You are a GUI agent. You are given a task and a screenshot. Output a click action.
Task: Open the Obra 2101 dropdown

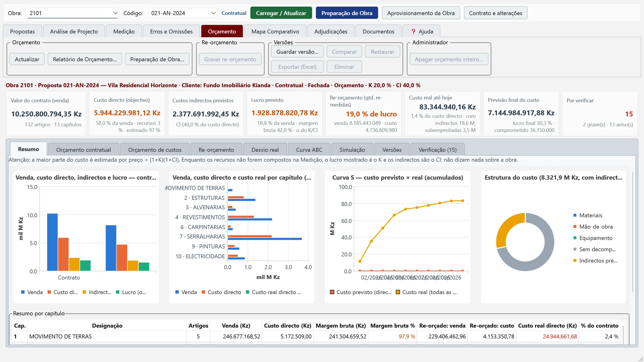(73, 13)
